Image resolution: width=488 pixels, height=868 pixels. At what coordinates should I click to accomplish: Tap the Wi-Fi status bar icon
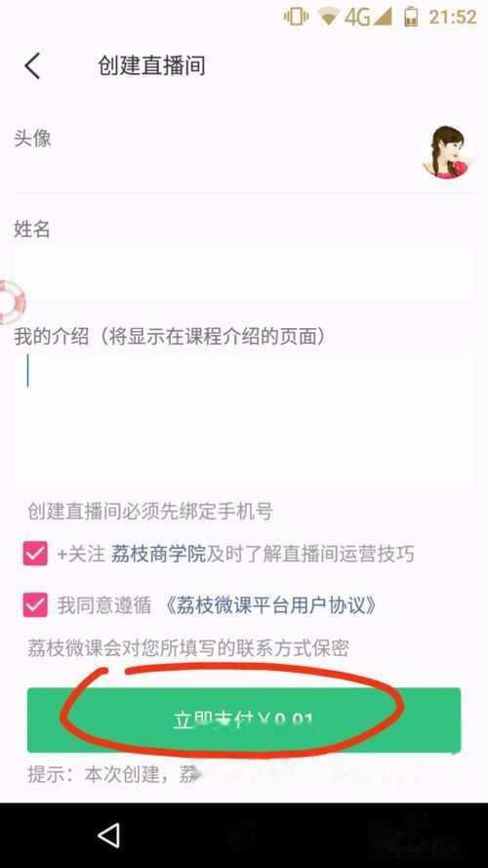pyautogui.click(x=329, y=18)
